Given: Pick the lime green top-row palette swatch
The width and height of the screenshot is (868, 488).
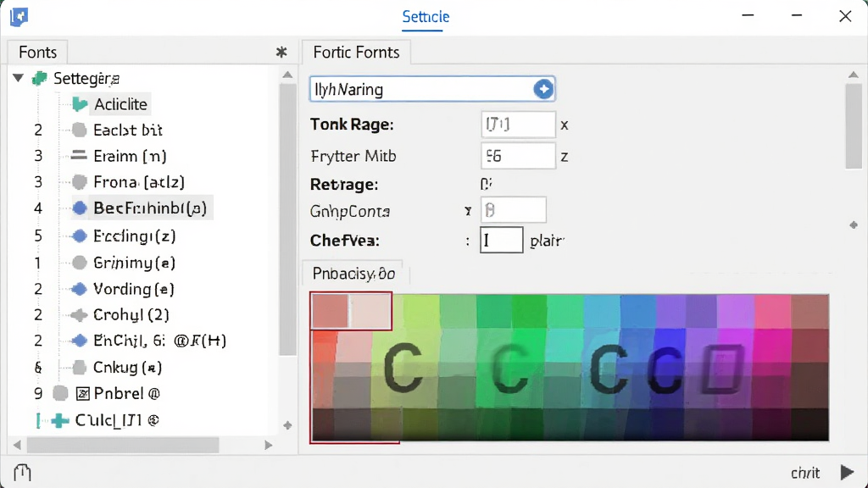Looking at the screenshot, I should (x=422, y=311).
